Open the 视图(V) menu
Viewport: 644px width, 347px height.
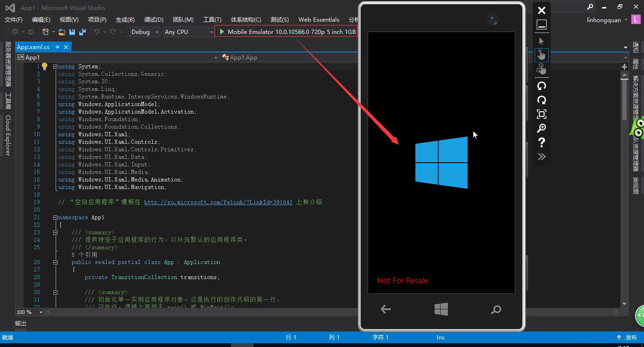(69, 20)
